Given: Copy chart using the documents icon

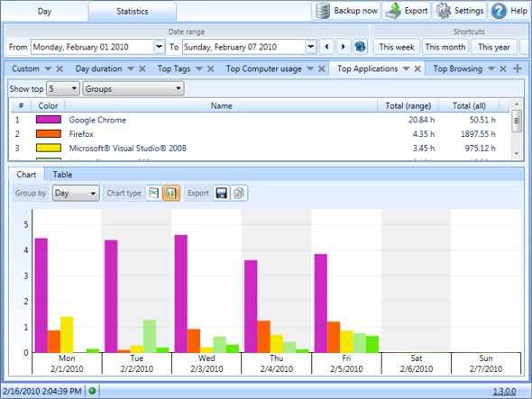Looking at the screenshot, I should (x=239, y=194).
